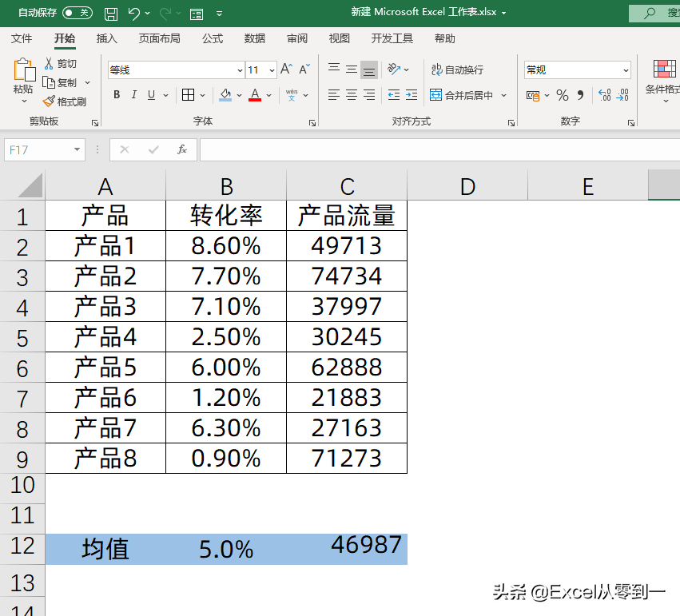Open the number format dropdown 常规

click(626, 70)
